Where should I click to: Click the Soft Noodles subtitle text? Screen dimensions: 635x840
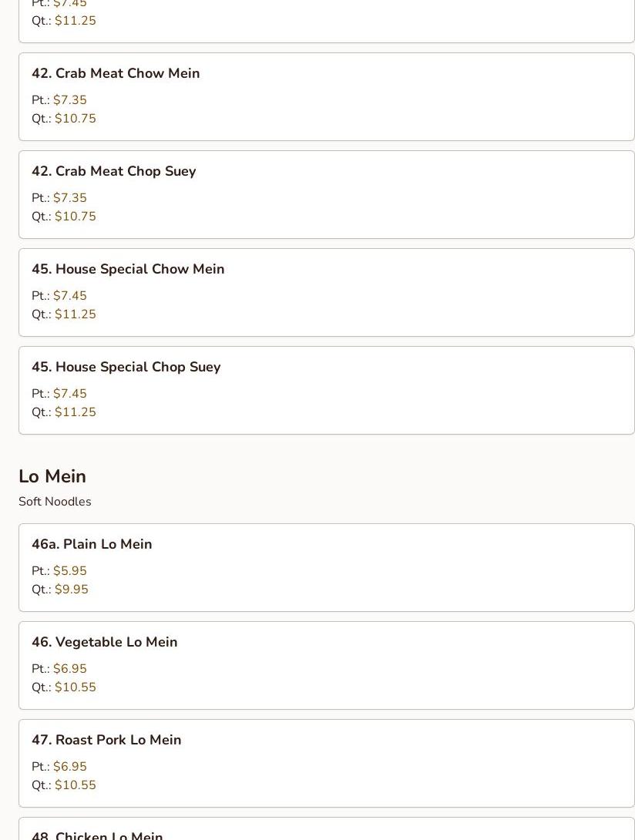tap(55, 502)
